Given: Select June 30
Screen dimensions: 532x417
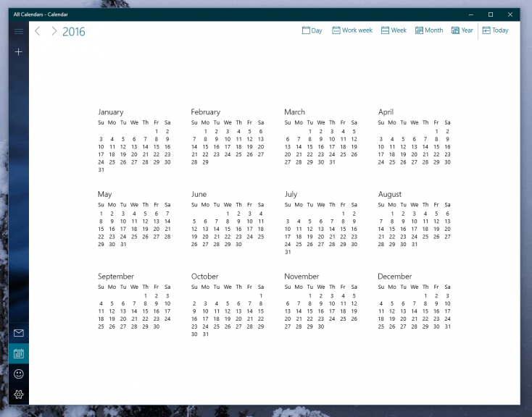Looking at the screenshot, I should pyautogui.click(x=238, y=244).
